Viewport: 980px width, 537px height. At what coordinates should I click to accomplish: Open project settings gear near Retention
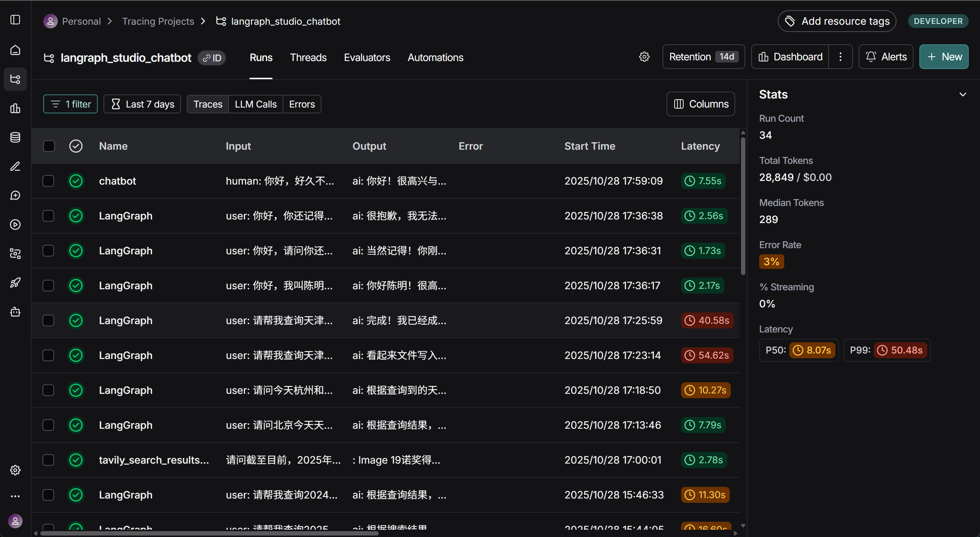click(x=644, y=57)
